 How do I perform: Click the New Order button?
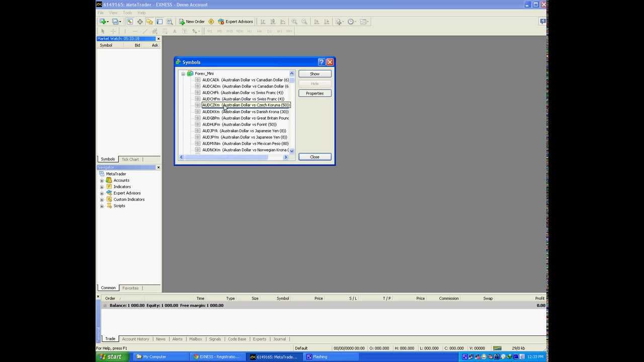[x=192, y=22]
